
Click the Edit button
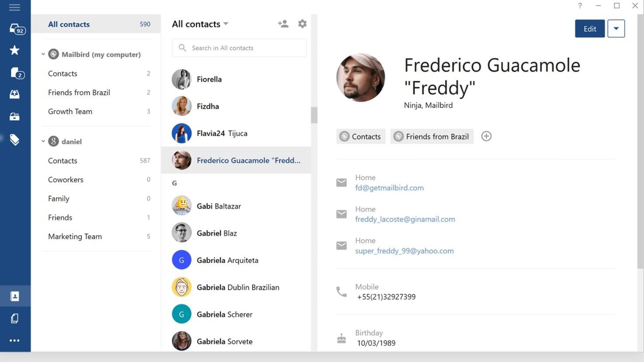tap(589, 29)
